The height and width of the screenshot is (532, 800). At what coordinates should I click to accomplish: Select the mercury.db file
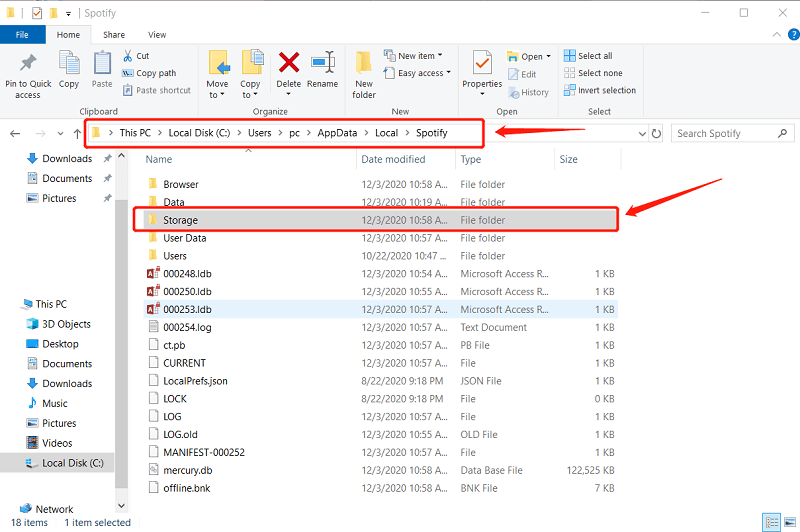[x=380, y=470]
